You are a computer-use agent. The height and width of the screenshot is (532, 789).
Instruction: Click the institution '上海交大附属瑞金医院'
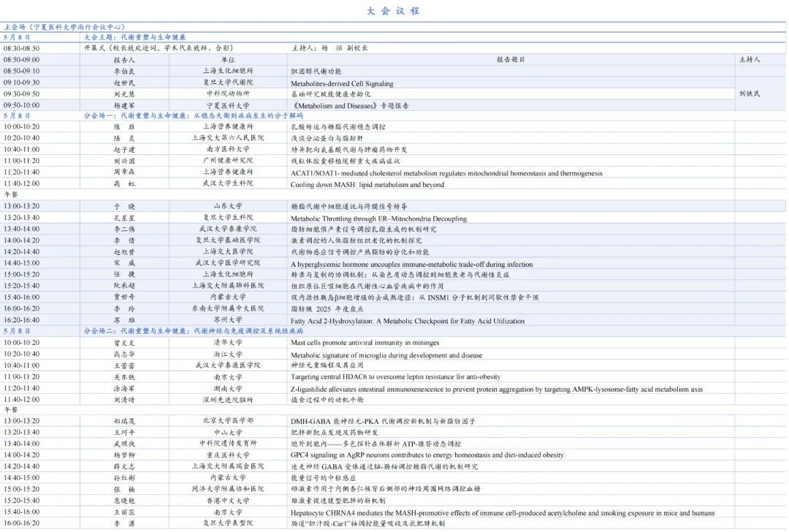pyautogui.click(x=228, y=466)
